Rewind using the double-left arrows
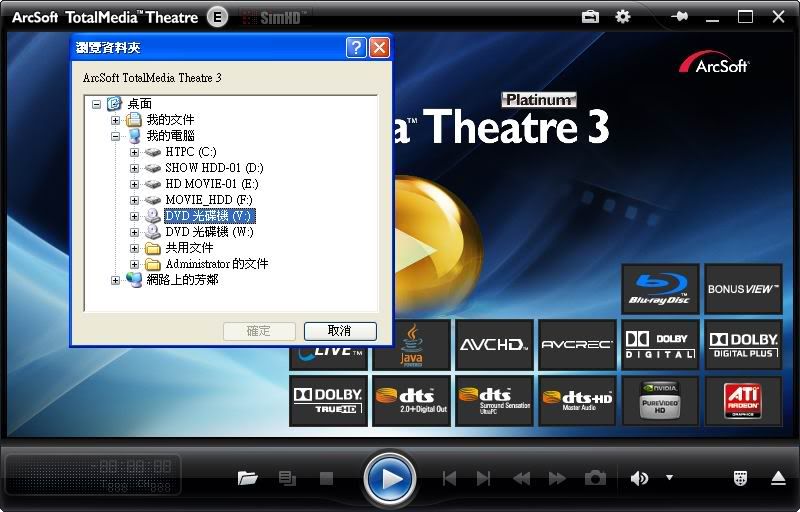800x512 pixels. coord(521,478)
